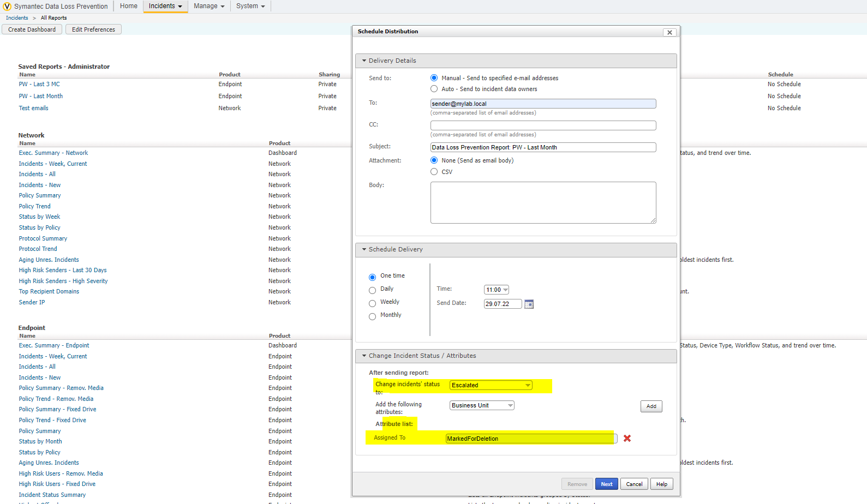Select the Weekly schedule option
867x504 pixels.
(373, 303)
